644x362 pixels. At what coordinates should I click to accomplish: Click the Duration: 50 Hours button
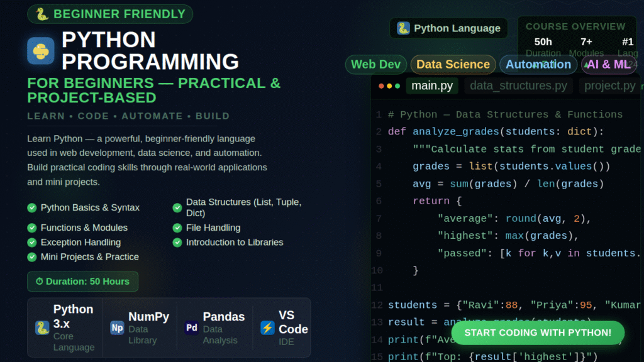pyautogui.click(x=82, y=282)
